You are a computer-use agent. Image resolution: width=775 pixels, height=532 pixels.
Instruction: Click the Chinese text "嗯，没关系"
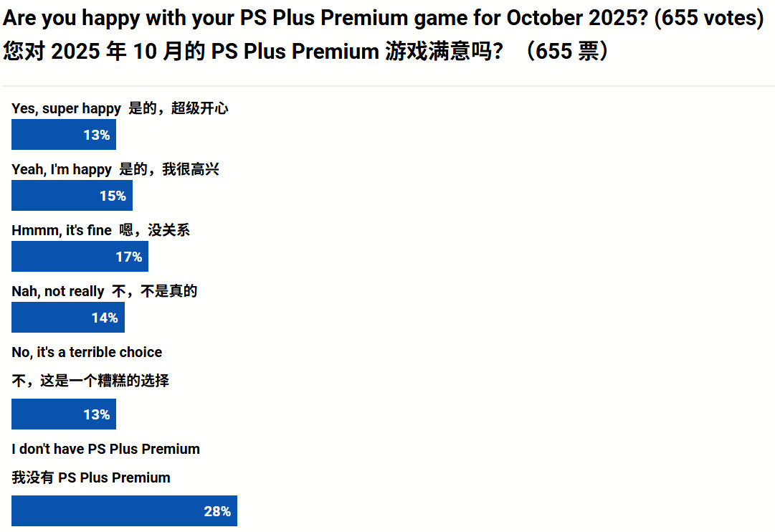pyautogui.click(x=154, y=230)
